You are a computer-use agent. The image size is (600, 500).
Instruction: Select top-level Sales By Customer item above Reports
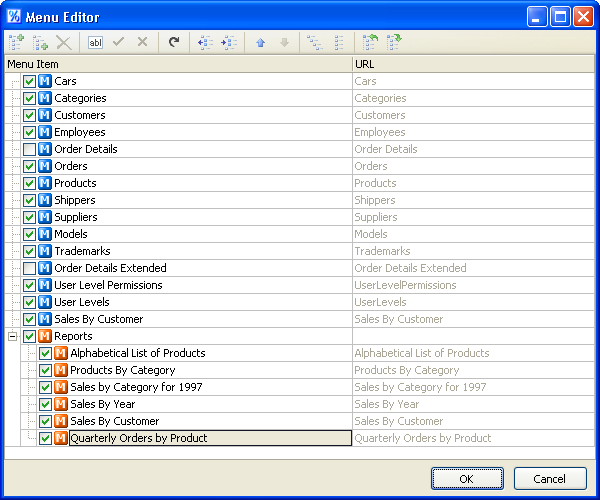[98, 319]
